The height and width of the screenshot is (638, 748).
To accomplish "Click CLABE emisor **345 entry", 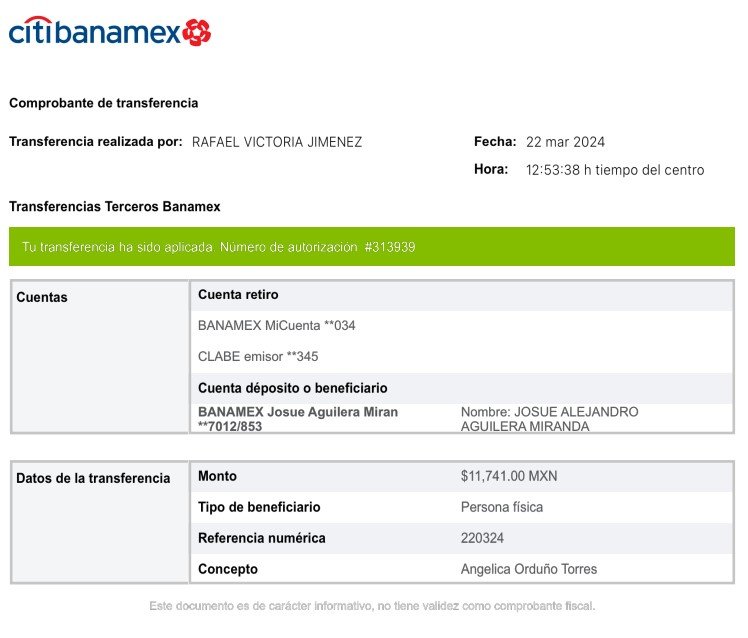I will coord(258,356).
